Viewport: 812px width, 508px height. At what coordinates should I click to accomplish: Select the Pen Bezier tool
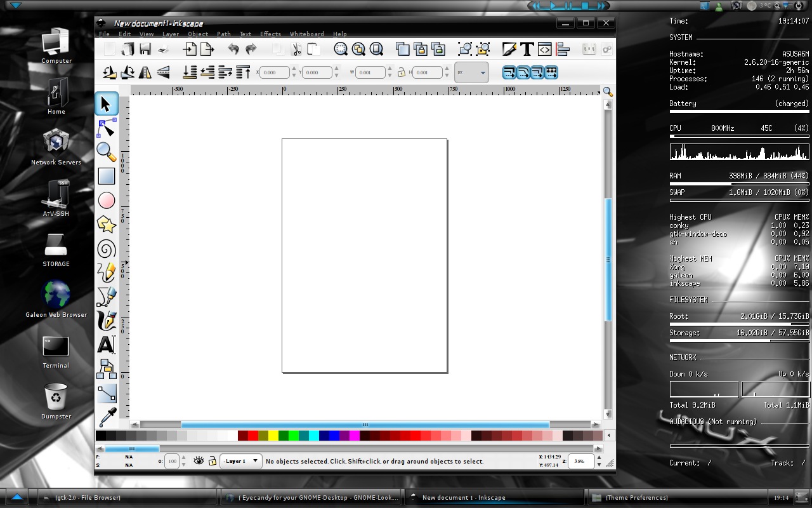[x=106, y=297]
